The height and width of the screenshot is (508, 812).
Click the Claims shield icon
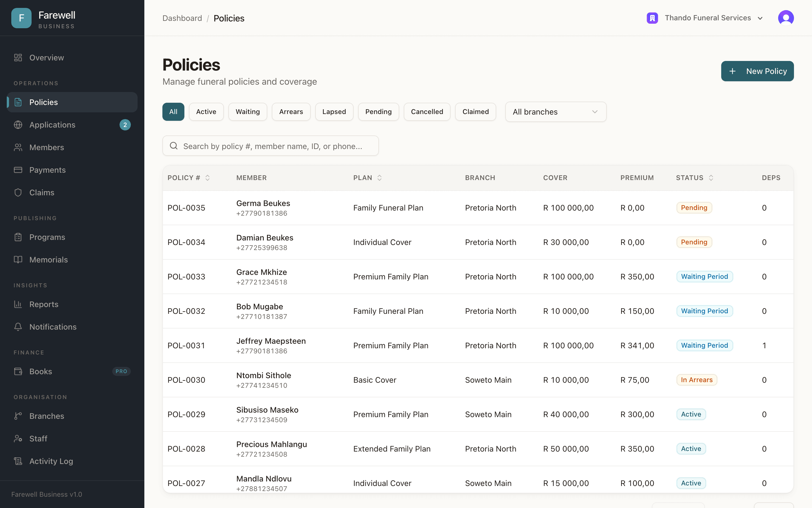[x=18, y=192]
